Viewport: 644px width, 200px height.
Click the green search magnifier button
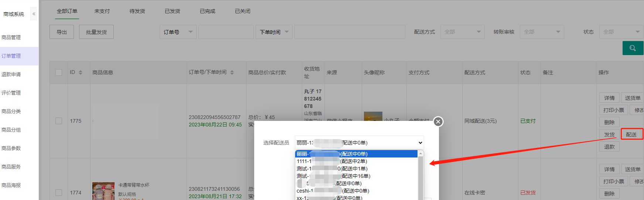click(x=633, y=48)
